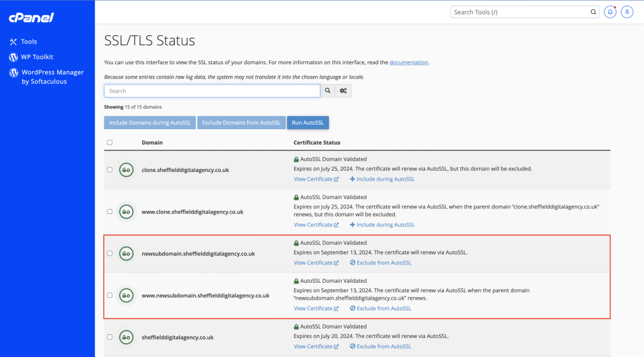The width and height of the screenshot is (644, 357).
Task: Check www.newsubdomain.sheffielddigitalagency.co.uk row checkbox
Action: 109,295
